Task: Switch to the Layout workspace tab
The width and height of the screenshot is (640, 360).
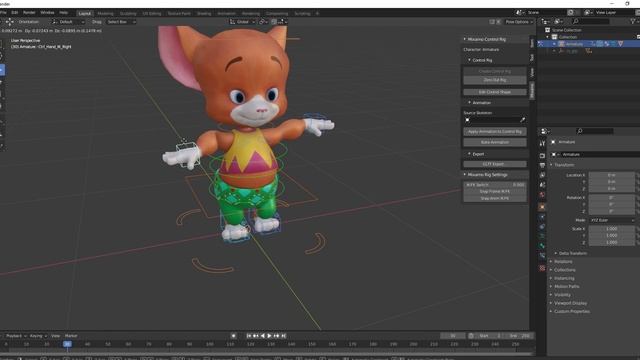Action: [x=84, y=13]
